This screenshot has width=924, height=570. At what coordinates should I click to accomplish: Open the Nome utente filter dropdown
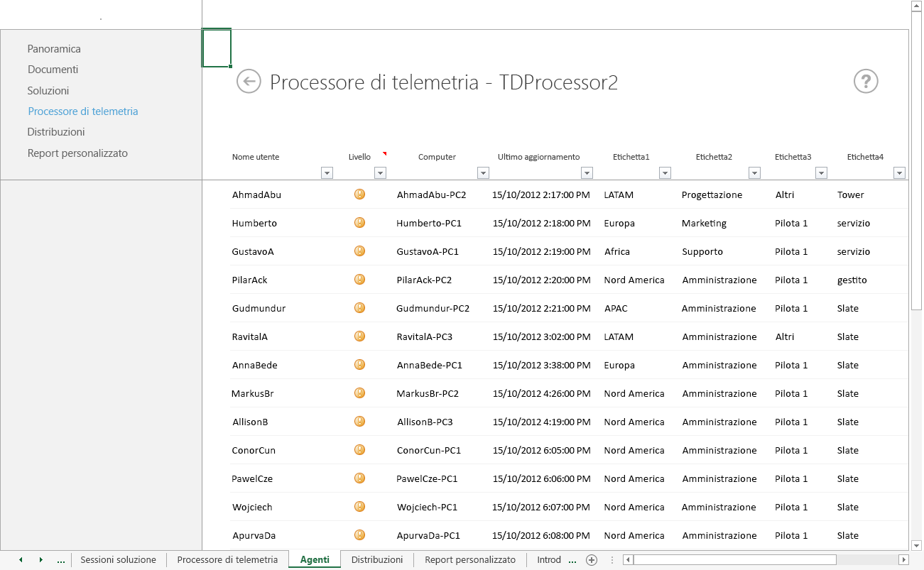tap(327, 172)
